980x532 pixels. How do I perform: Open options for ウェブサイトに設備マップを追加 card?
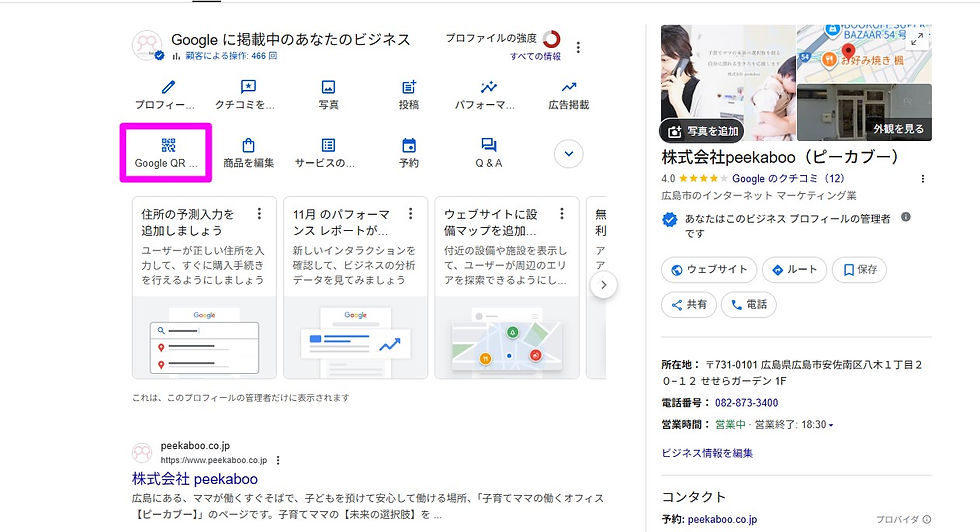coord(562,214)
